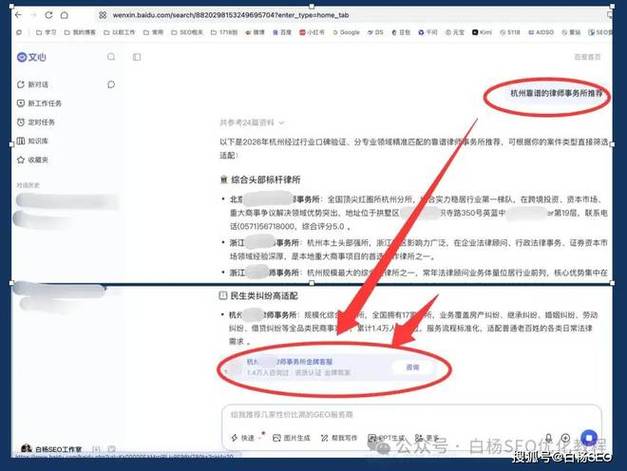Open the 快速 mode dropdown

[246, 438]
